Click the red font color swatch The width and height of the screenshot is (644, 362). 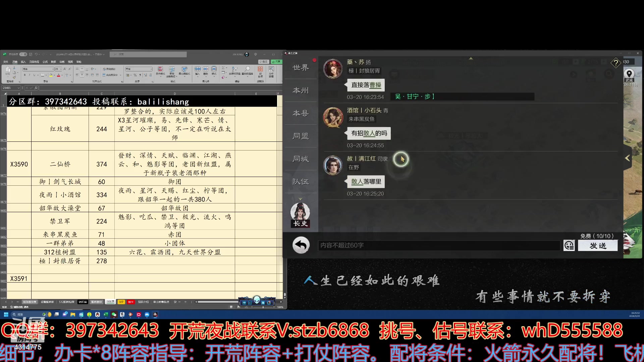point(59,75)
